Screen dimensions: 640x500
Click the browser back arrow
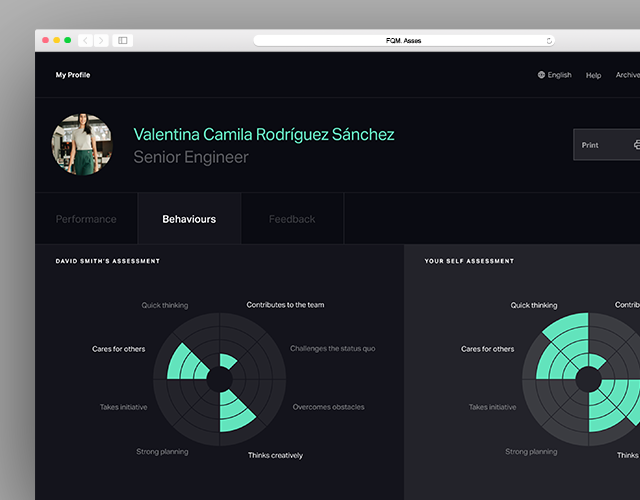(85, 40)
